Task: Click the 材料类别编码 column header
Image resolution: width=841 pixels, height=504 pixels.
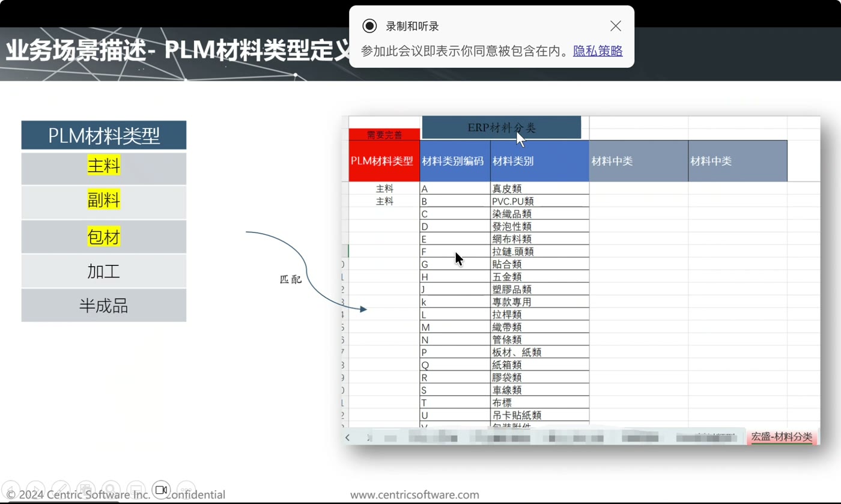Action: 455,161
